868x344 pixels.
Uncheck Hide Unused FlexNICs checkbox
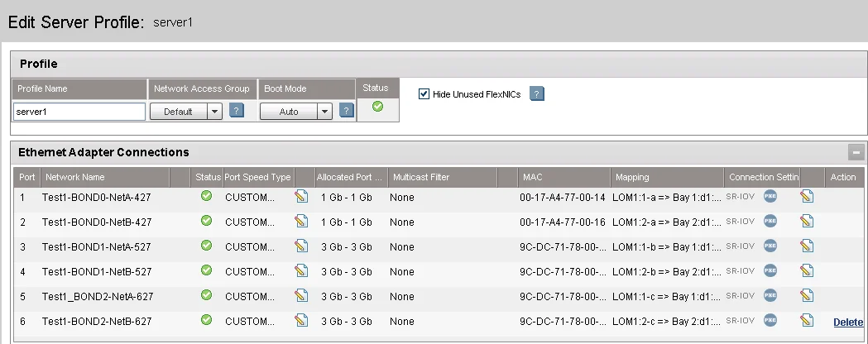pyautogui.click(x=424, y=93)
